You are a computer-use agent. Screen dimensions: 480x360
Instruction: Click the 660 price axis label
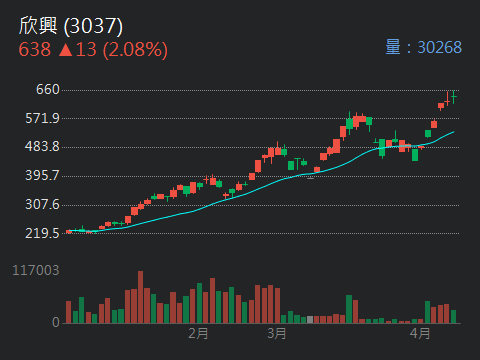[48, 89]
